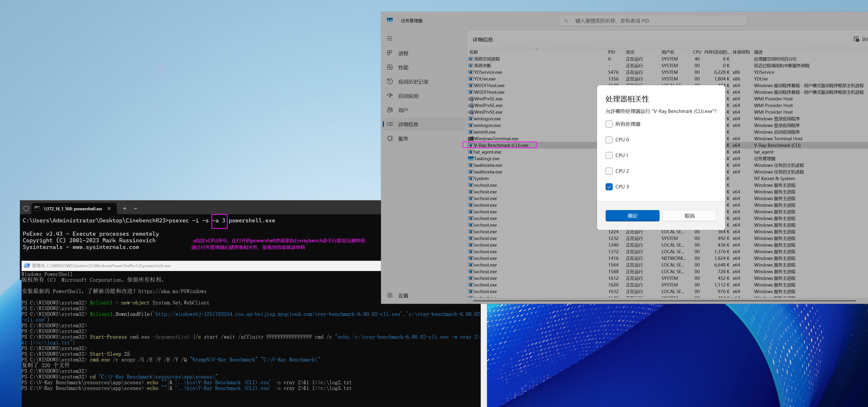The image size is (868, 407).
Task: Select 详细信息 in the sidebar
Action: coord(408,124)
